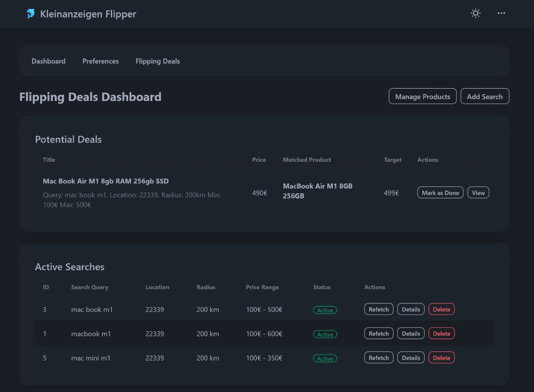The width and height of the screenshot is (534, 392).
Task: Click Active badge for mac mini m1
Action: 325,358
